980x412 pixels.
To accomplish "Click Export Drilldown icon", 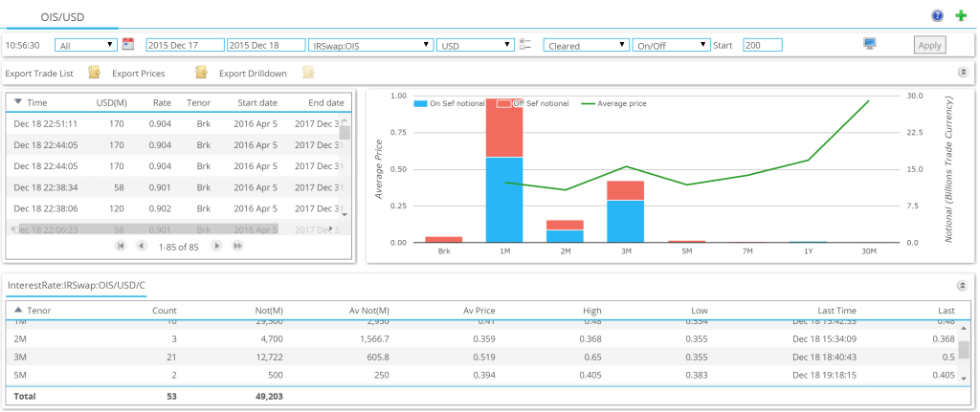I will coord(308,73).
